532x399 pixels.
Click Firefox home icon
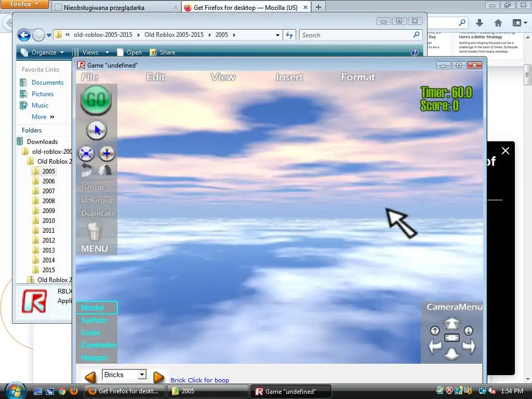[498, 23]
